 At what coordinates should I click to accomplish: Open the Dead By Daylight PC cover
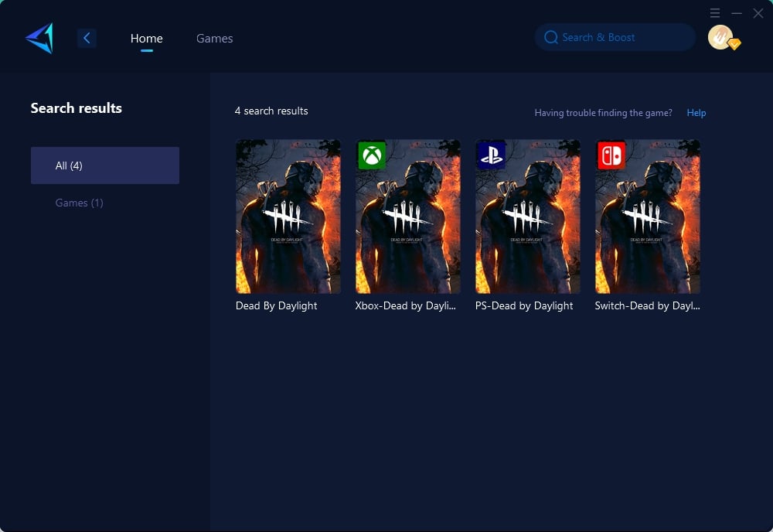pos(288,217)
